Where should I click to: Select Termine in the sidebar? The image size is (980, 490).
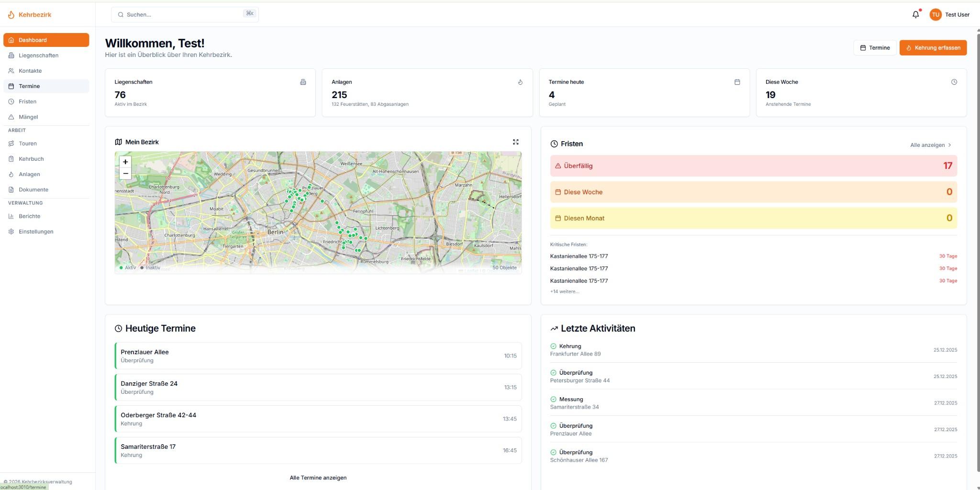tap(46, 86)
